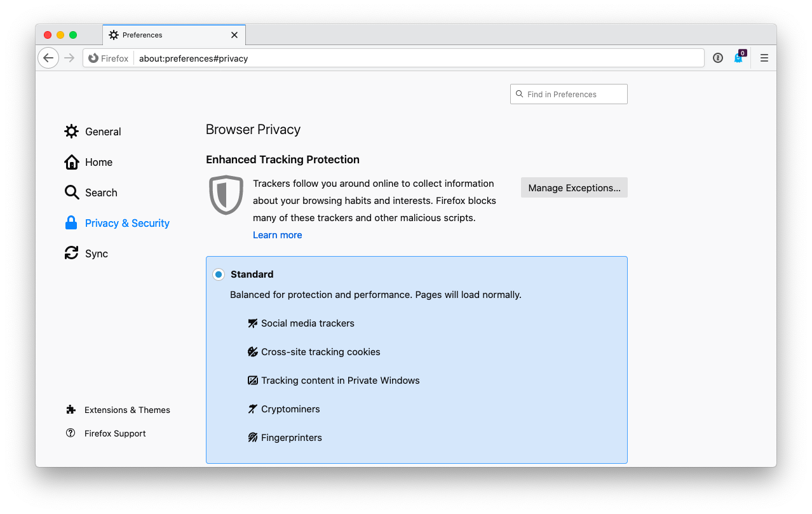Close the Preferences tab
Screen dimensions: 812x514
coord(234,35)
